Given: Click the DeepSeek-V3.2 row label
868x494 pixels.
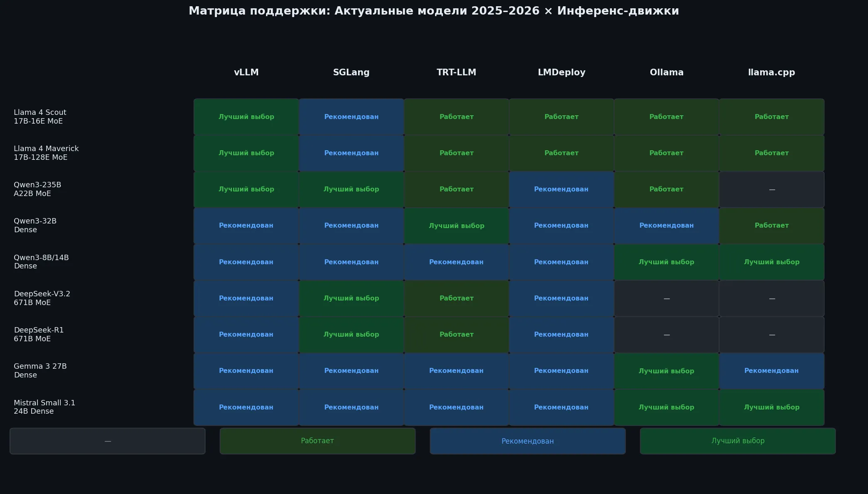Looking at the screenshot, I should [x=42, y=298].
